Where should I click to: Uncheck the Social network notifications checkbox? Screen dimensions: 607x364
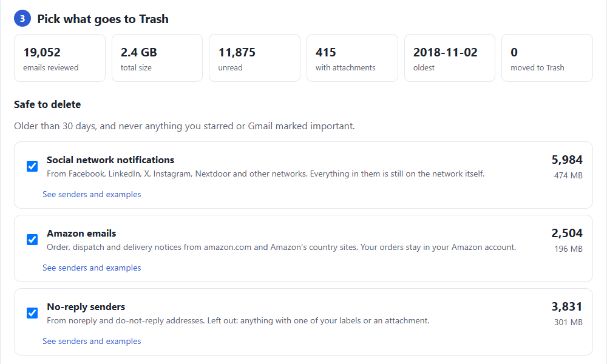(x=32, y=166)
